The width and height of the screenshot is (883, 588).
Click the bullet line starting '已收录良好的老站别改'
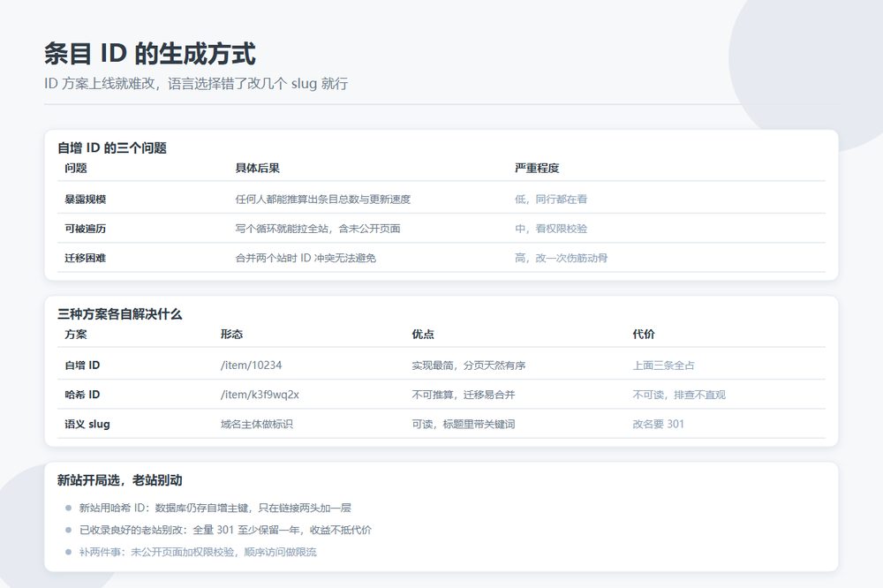point(225,530)
